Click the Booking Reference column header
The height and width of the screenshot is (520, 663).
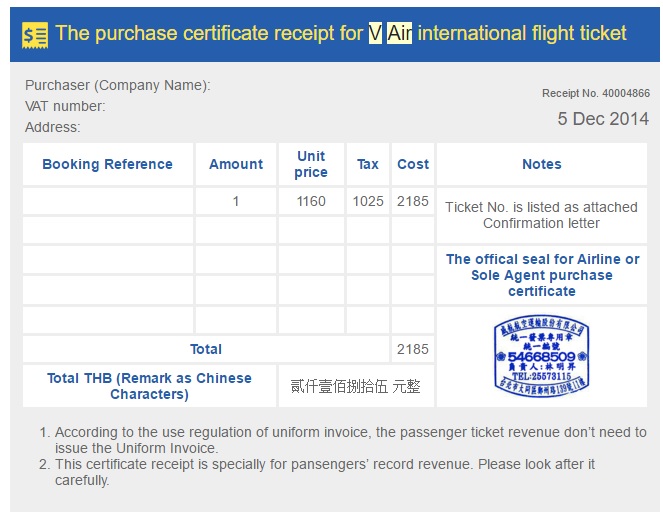coord(107,164)
